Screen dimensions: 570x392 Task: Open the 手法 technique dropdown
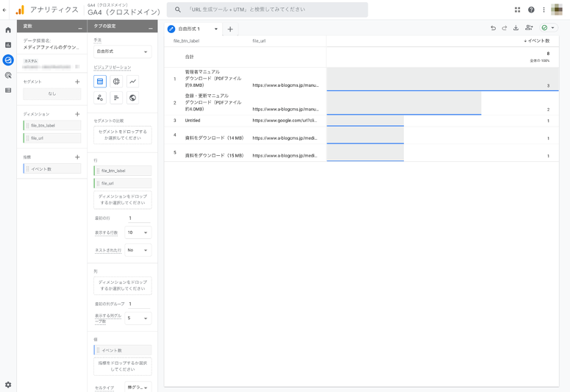pos(122,52)
